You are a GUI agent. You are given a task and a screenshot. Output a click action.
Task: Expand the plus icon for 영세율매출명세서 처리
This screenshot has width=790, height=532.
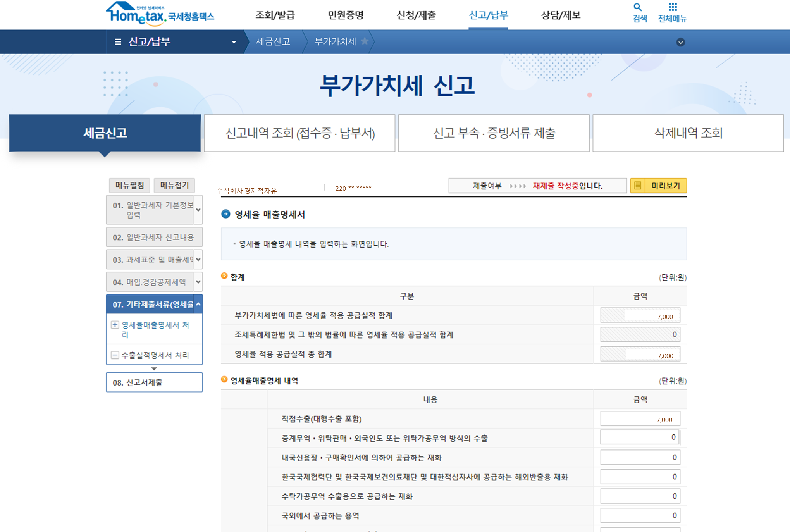pos(115,325)
